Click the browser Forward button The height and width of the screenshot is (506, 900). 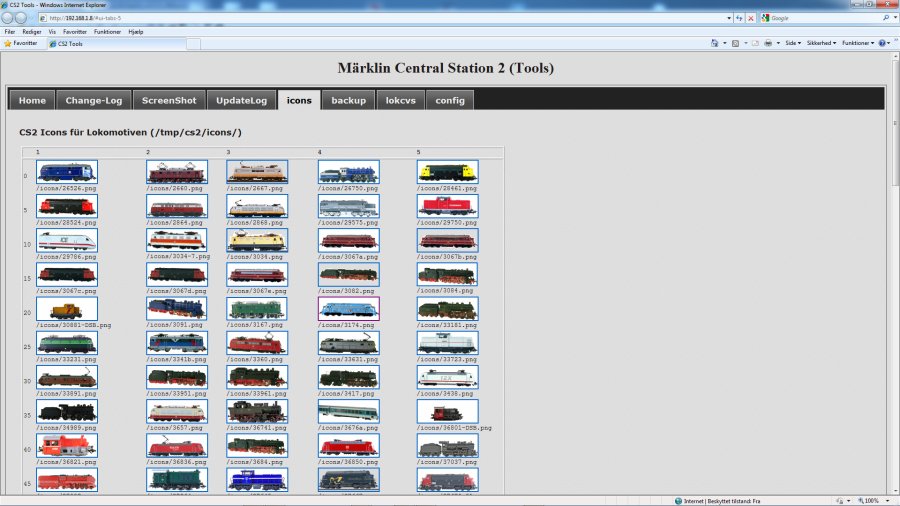pos(21,18)
